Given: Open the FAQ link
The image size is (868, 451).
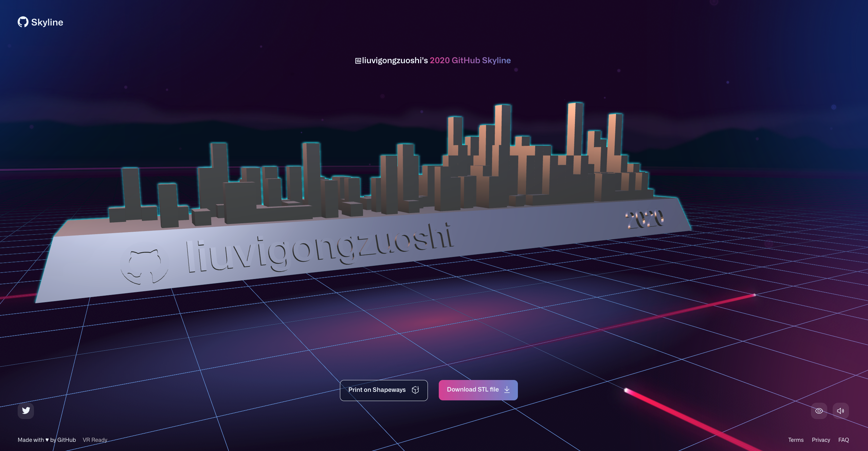Looking at the screenshot, I should 843,440.
